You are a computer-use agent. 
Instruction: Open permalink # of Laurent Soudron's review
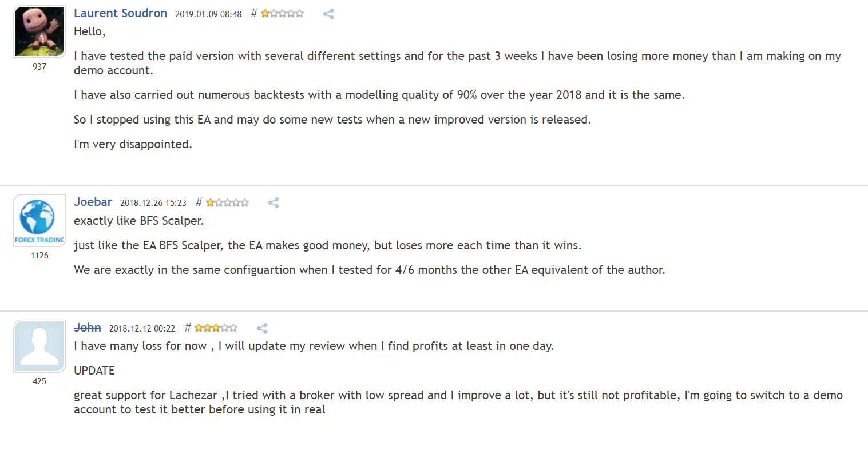click(254, 14)
